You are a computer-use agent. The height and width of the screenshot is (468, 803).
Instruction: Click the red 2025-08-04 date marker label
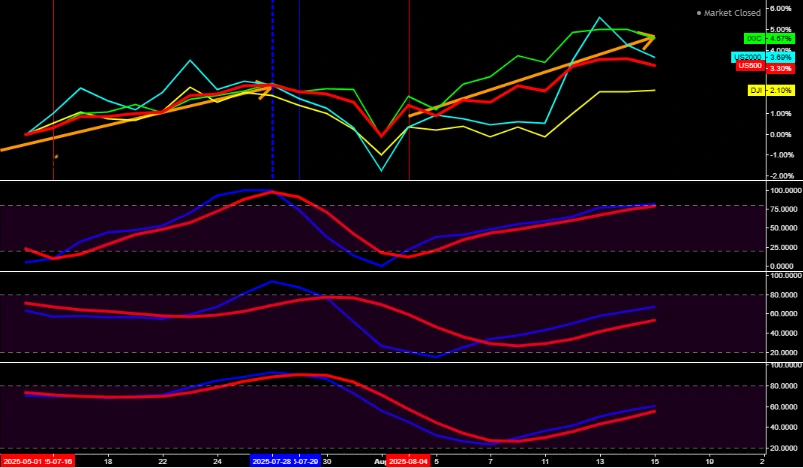point(408,461)
